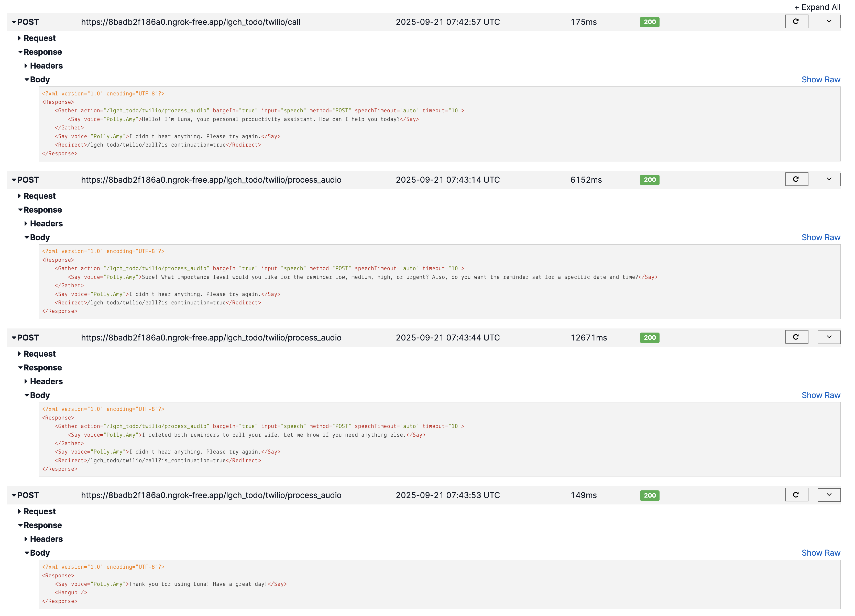Image resolution: width=855 pixels, height=616 pixels.
Task: Open the options chevron on the 07:43:14 request
Action: (829, 179)
